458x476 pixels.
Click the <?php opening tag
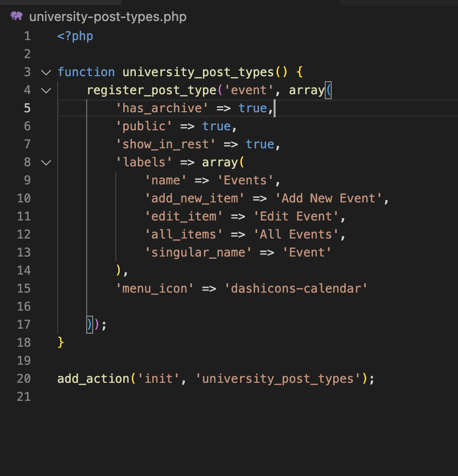coord(75,36)
